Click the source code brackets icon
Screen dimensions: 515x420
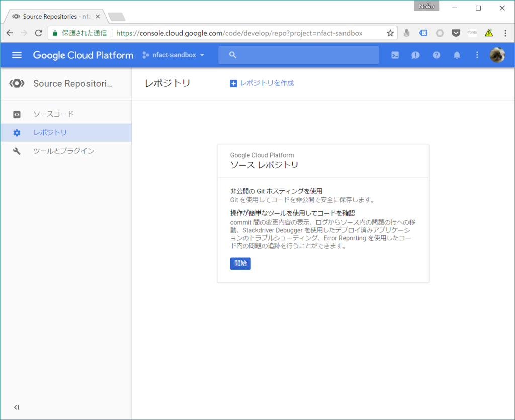17,114
